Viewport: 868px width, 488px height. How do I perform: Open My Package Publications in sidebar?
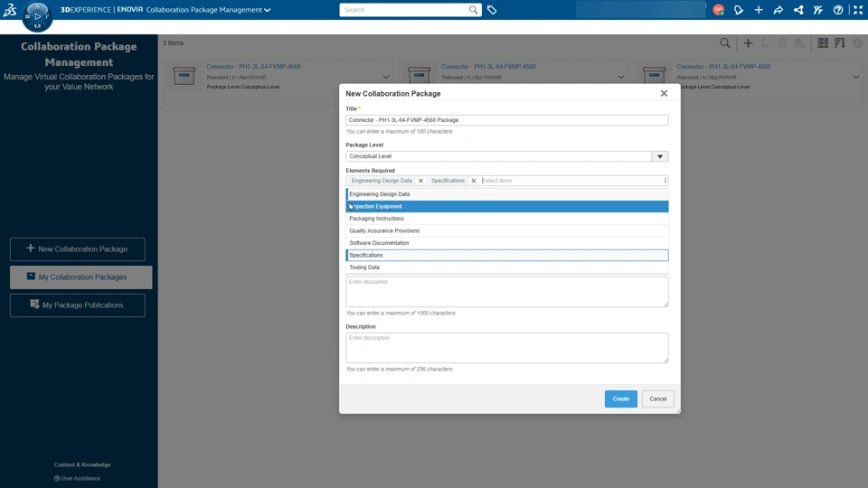tap(78, 305)
